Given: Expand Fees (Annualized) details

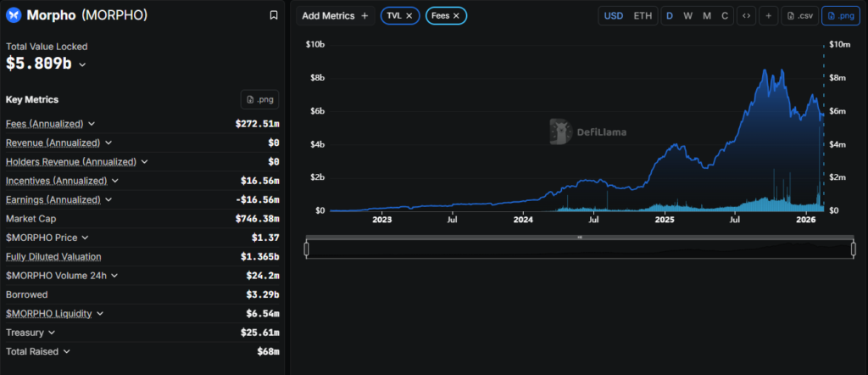Looking at the screenshot, I should coord(92,124).
